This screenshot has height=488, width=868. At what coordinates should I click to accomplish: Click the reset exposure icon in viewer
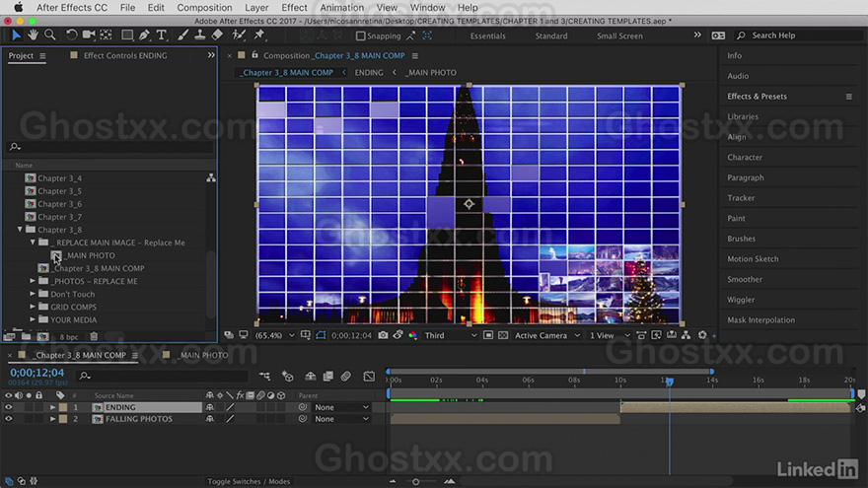tap(702, 335)
